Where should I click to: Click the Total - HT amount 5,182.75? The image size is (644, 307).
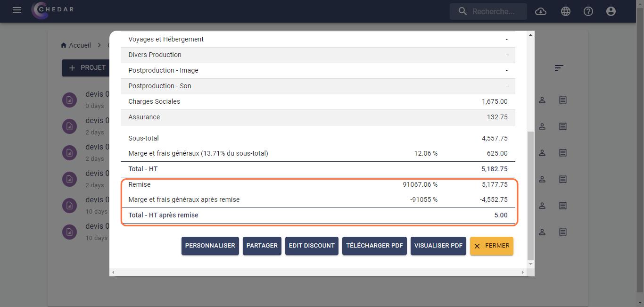pyautogui.click(x=495, y=169)
